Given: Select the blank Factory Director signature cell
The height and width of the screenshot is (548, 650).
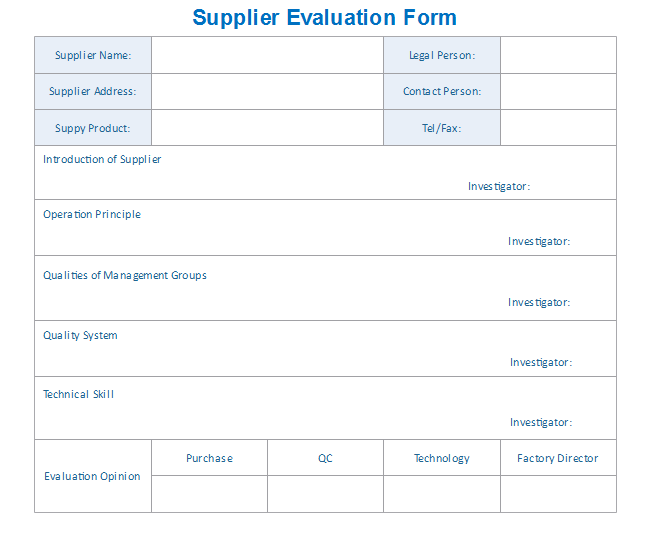Looking at the screenshot, I should click(x=558, y=494).
